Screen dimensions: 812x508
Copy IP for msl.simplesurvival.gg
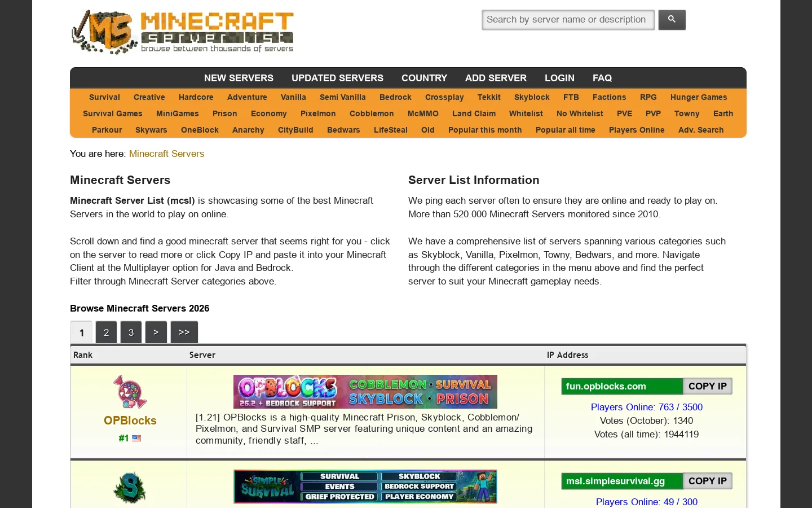pos(707,481)
